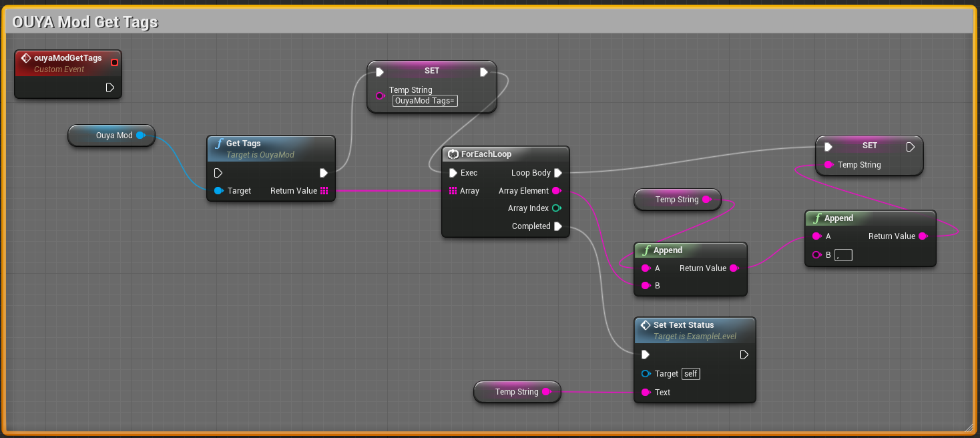Click the lower Append node A pin

pyautogui.click(x=646, y=268)
